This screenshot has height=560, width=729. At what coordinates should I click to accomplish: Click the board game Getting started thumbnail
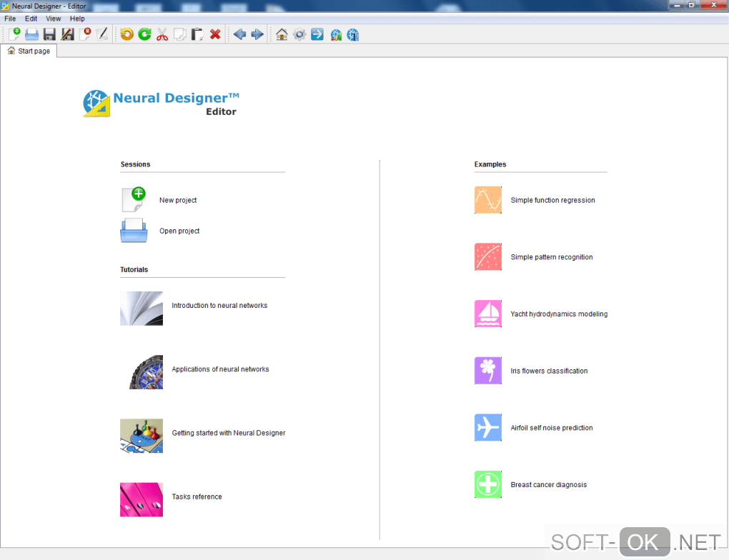point(142,436)
